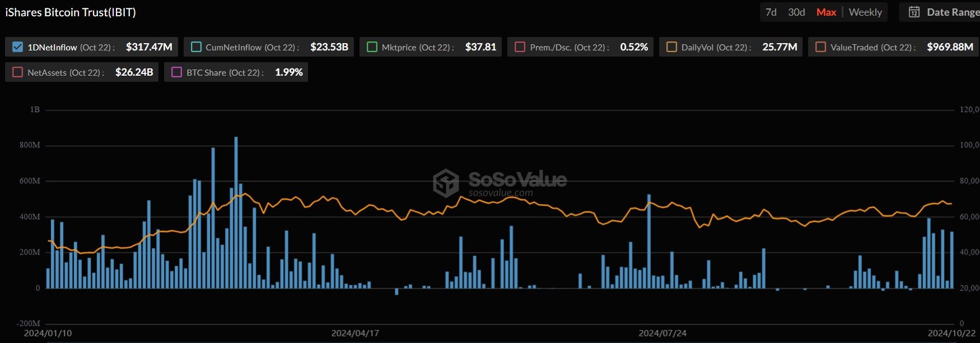
Task: Click the 200M y-axis label
Action: pyautogui.click(x=30, y=253)
